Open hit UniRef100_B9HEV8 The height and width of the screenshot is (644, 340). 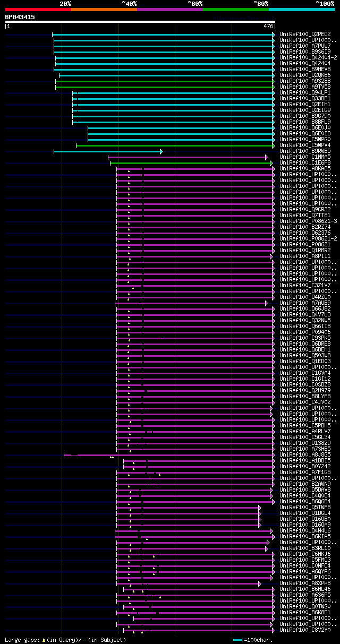point(305,69)
